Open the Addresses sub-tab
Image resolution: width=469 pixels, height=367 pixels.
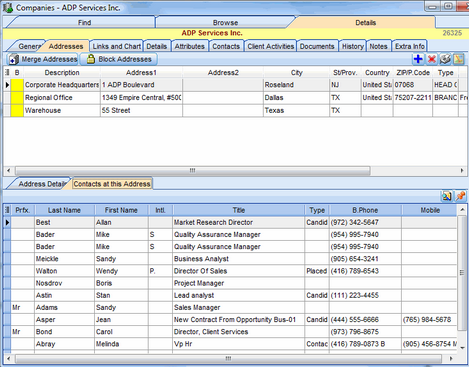click(66, 46)
